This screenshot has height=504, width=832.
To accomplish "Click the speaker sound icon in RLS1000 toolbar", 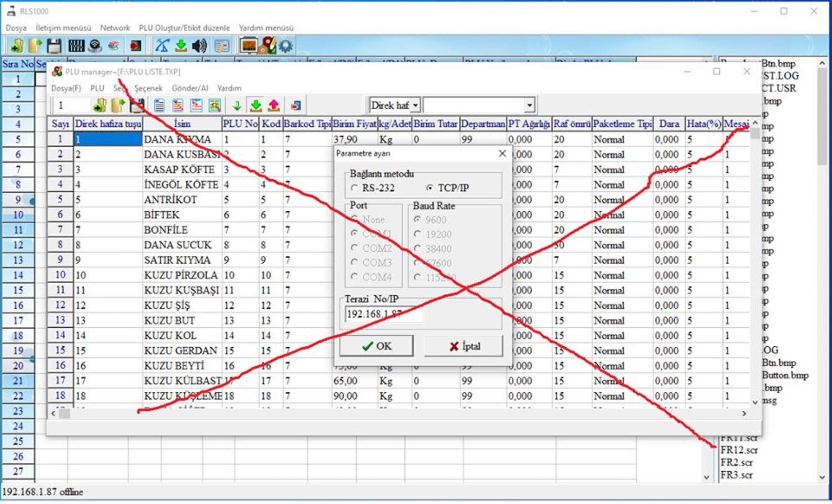I will (200, 45).
